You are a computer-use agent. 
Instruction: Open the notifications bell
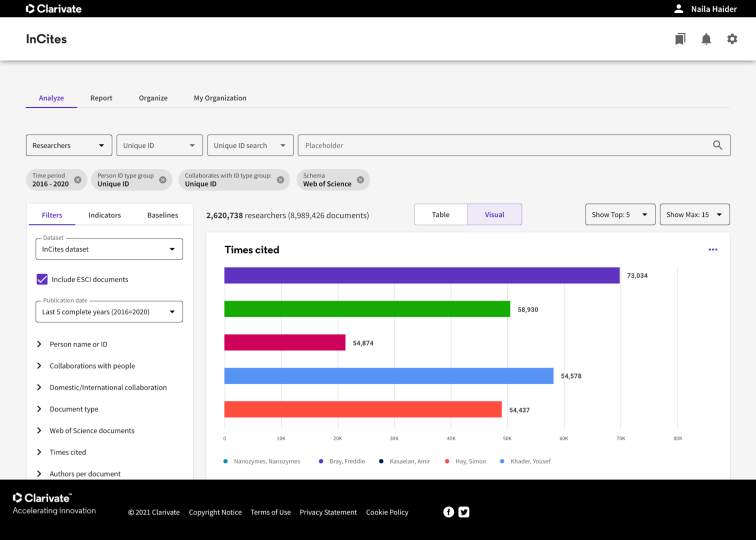(706, 39)
